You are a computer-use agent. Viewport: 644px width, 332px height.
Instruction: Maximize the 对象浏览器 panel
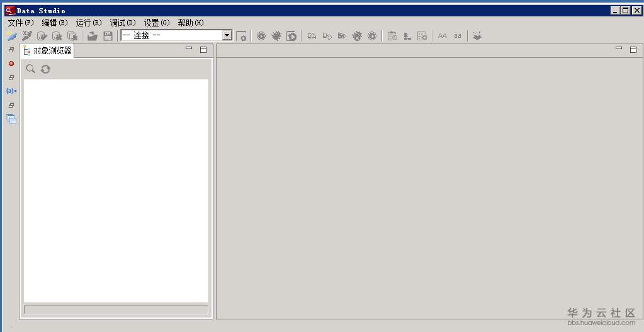(203, 50)
